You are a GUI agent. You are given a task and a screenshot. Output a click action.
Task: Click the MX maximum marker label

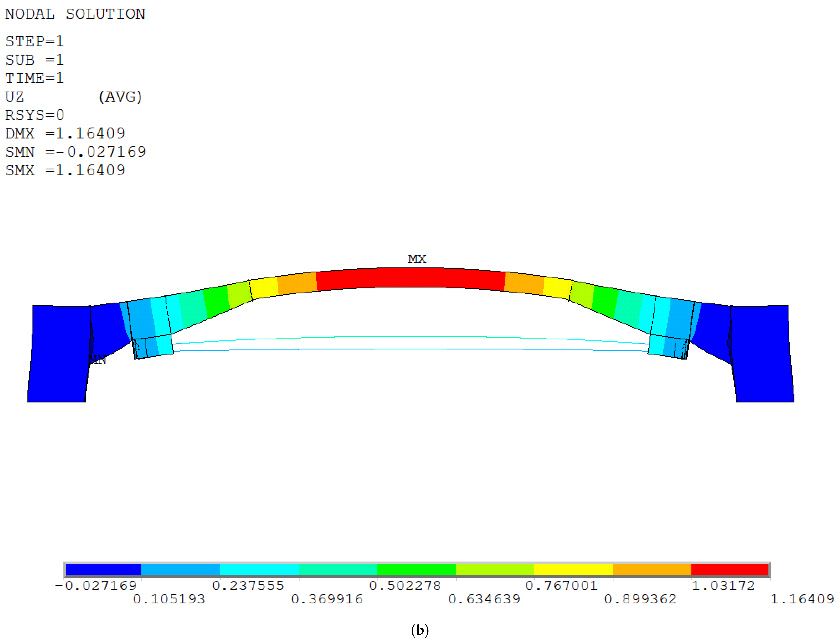[417, 259]
